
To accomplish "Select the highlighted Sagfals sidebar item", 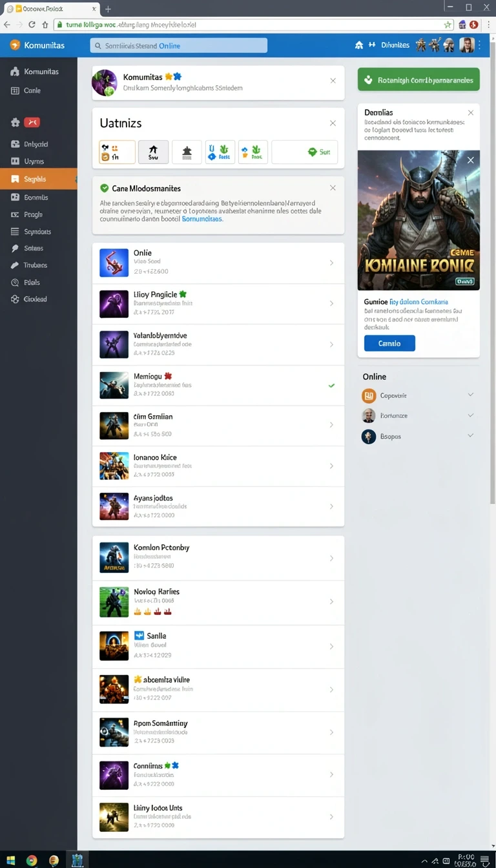I will pos(39,179).
